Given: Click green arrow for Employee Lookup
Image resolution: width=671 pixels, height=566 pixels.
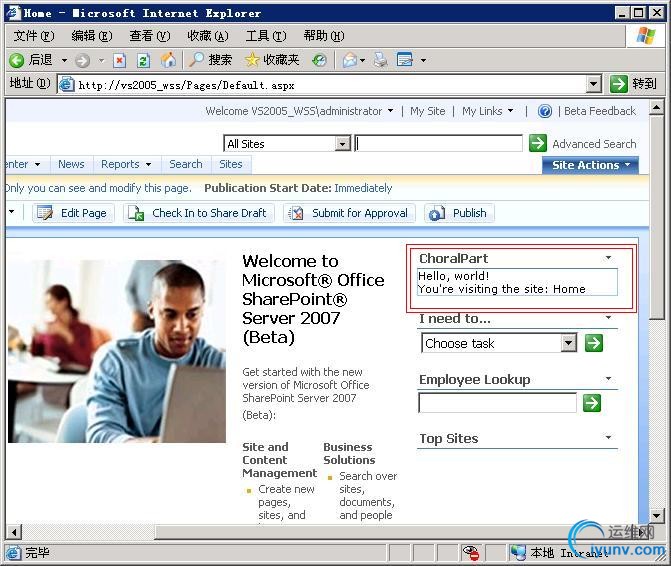Looking at the screenshot, I should coord(592,403).
